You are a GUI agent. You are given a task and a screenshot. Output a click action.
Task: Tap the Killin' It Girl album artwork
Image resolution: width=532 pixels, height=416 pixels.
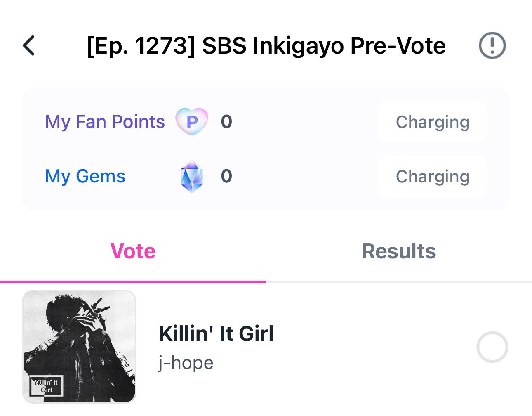(x=79, y=347)
